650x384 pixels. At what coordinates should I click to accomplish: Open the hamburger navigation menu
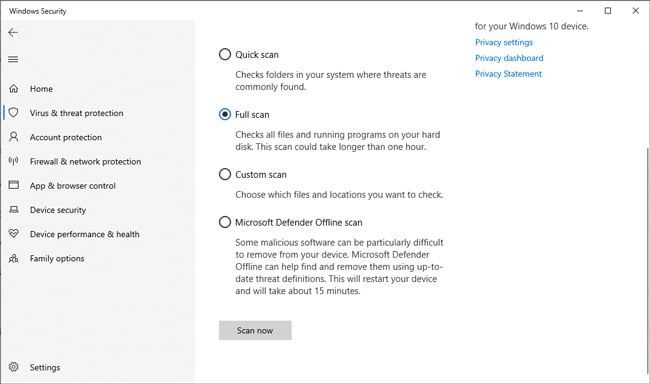13,59
